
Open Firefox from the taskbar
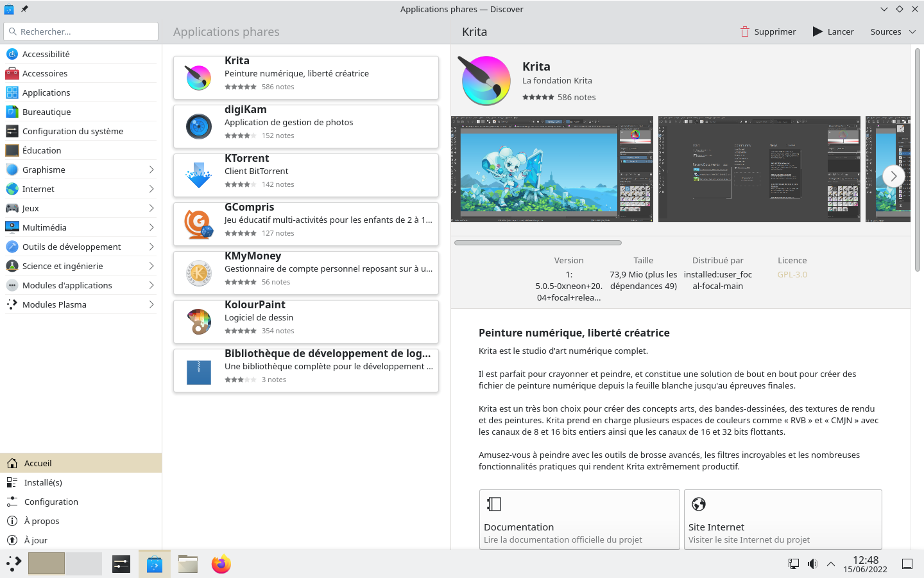point(221,564)
